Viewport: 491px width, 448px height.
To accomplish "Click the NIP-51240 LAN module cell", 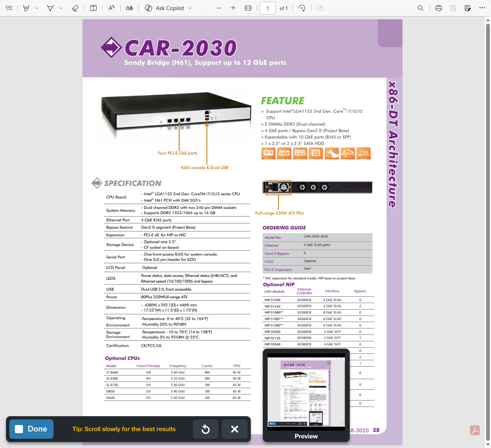I will (272, 306).
